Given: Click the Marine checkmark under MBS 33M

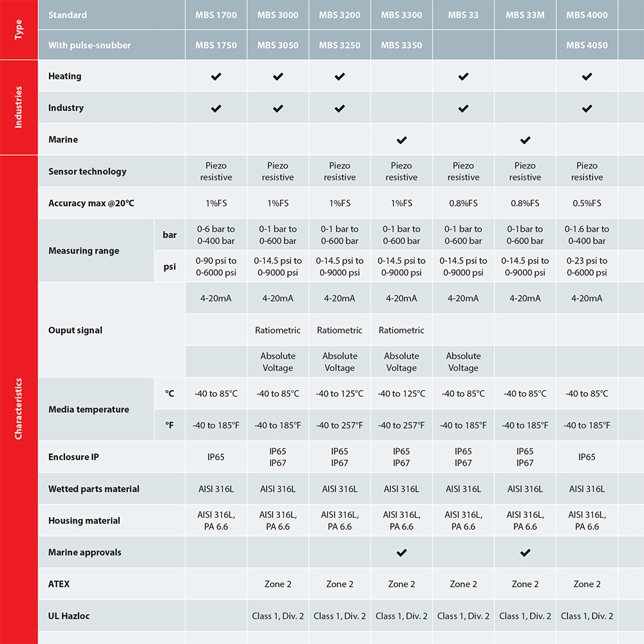Looking at the screenshot, I should 526,140.
